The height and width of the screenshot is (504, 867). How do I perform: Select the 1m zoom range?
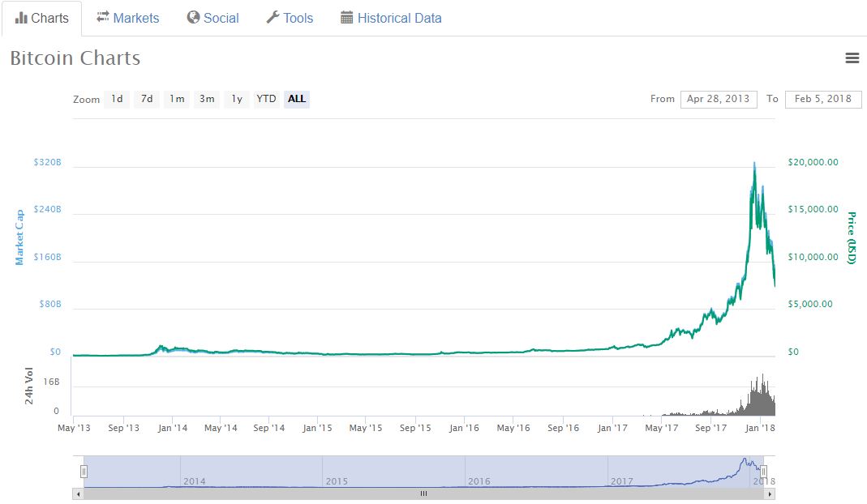(x=177, y=99)
